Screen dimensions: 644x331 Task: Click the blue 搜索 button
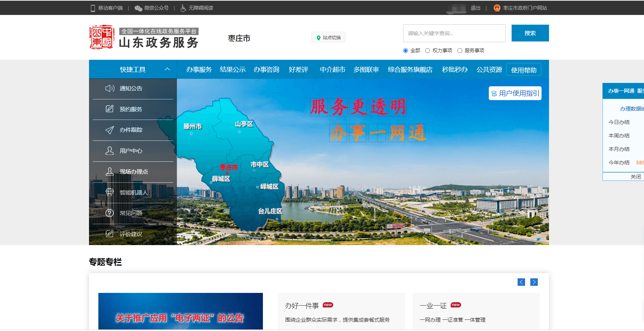530,33
